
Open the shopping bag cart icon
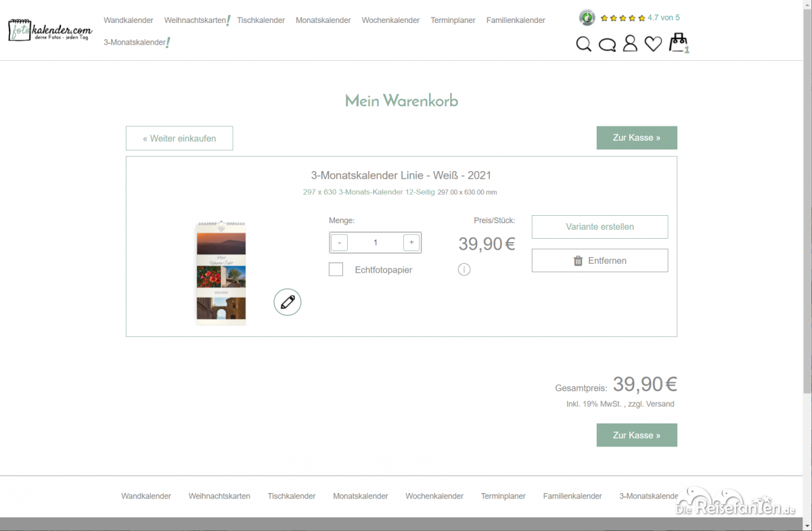tap(678, 43)
